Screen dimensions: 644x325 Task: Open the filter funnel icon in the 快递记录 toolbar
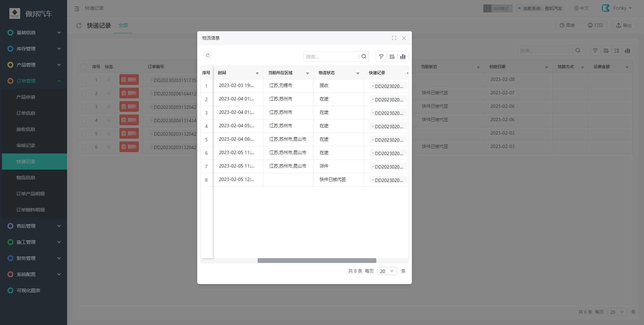click(x=595, y=51)
